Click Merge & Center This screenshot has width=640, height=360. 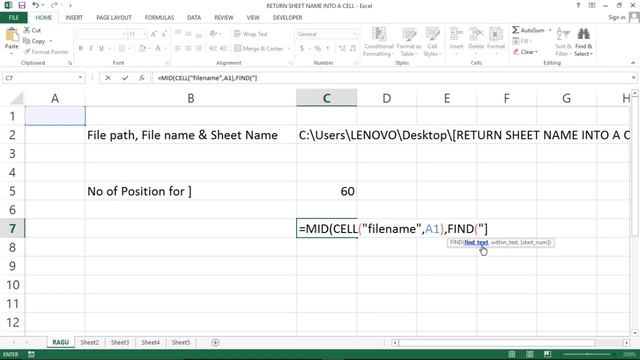point(259,48)
